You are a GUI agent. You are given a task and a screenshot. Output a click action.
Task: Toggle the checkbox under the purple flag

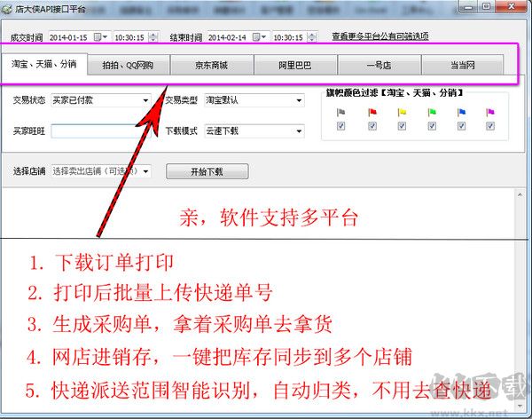490,127
